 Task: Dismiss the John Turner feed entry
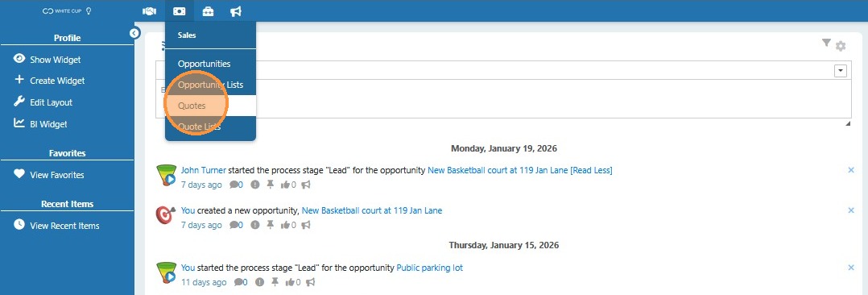(851, 170)
